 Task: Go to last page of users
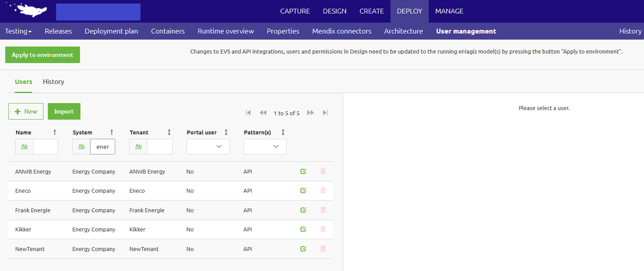pyautogui.click(x=325, y=113)
